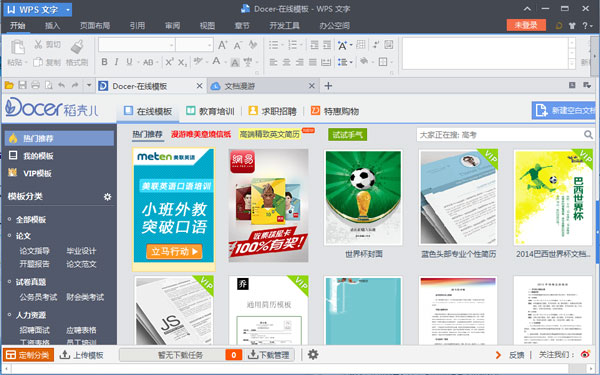Click the Undo arrow icon
The height and width of the screenshot is (375, 600).
click(61, 85)
